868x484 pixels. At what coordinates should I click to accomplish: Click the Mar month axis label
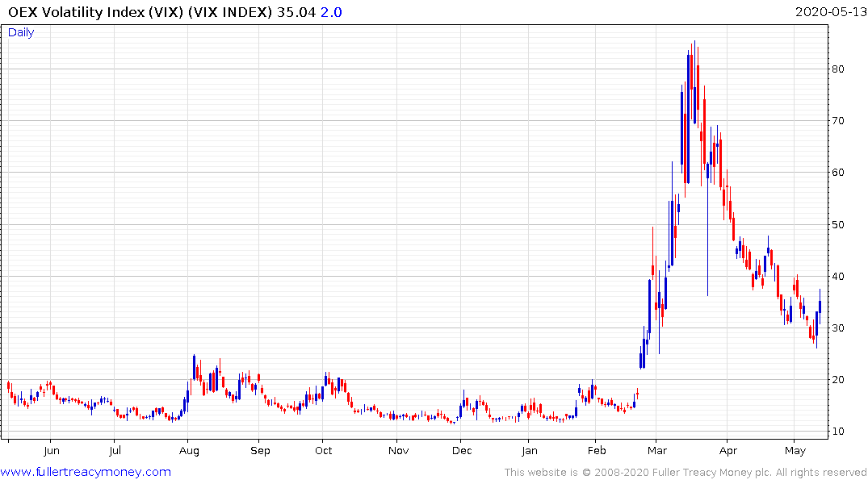coord(657,451)
